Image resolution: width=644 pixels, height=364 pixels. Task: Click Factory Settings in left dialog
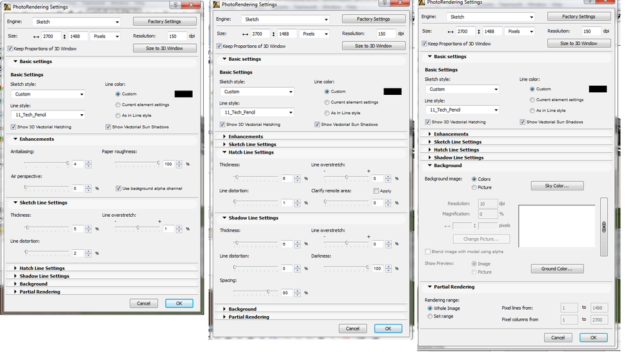tap(164, 21)
